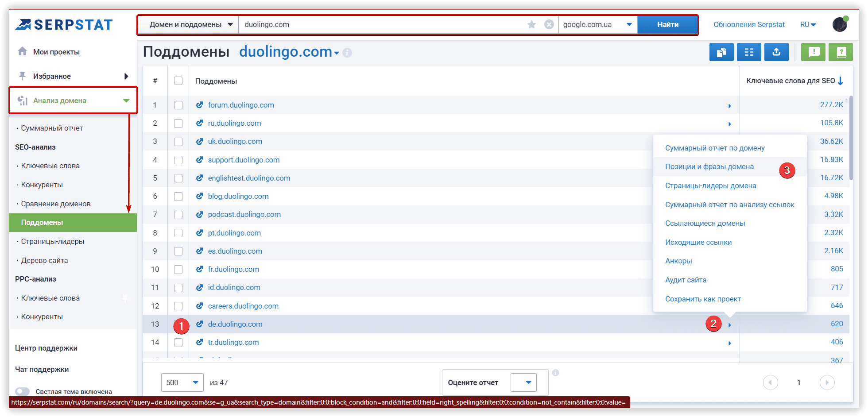Open the help question mark icon button
Image resolution: width=868 pixels, height=417 pixels.
841,52
